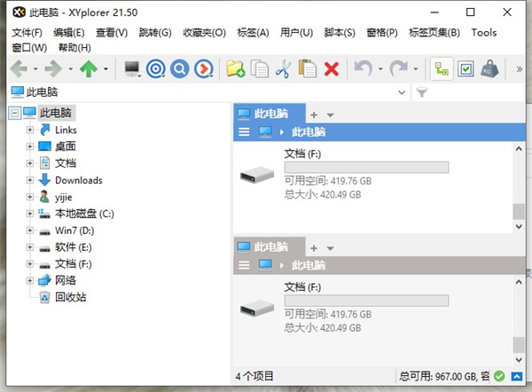
Task: Open the address bar dropdown chevron
Action: [402, 92]
